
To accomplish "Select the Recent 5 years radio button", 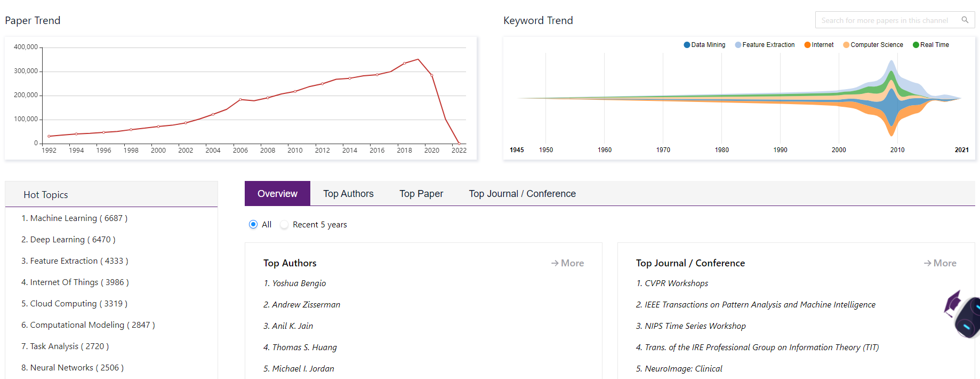I will pos(284,224).
